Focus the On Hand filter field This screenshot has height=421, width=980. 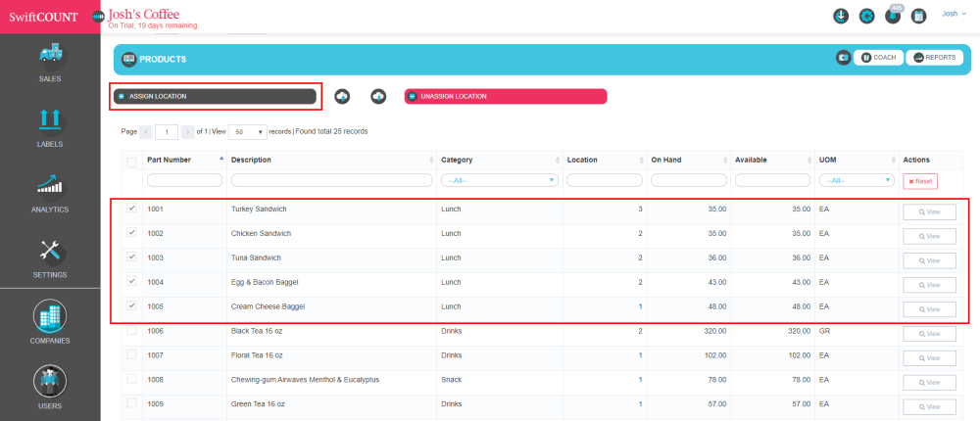[689, 180]
